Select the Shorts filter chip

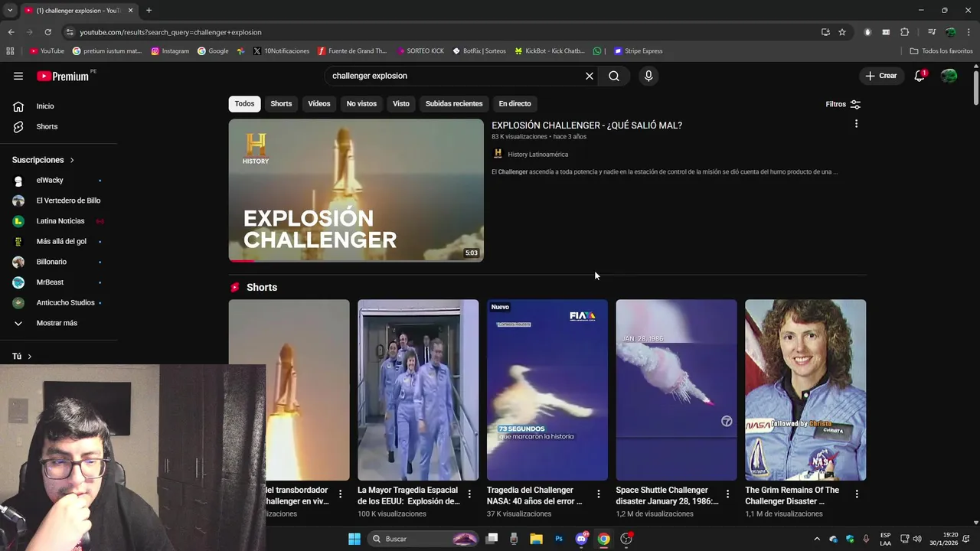[281, 103]
